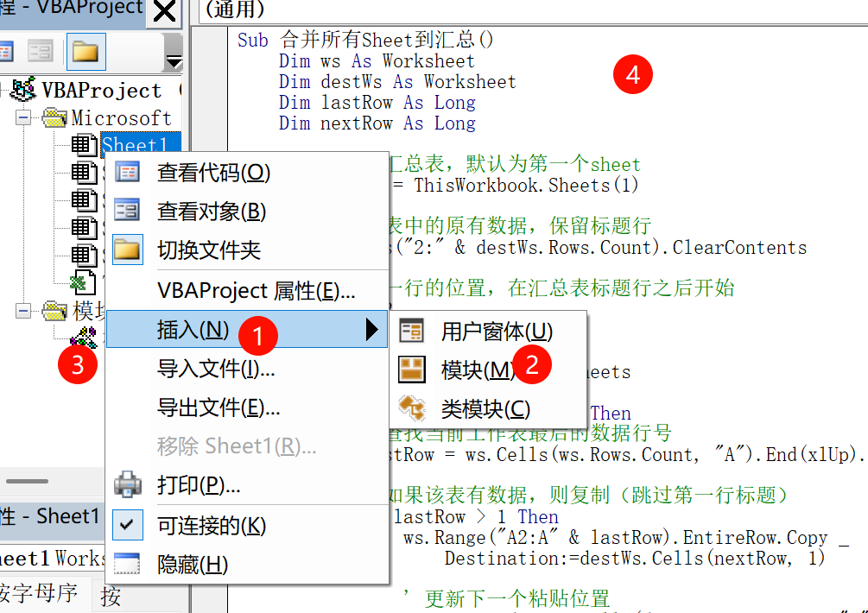Click the Dim nextRow As Long line
The width and height of the screenshot is (868, 613).
click(x=377, y=123)
